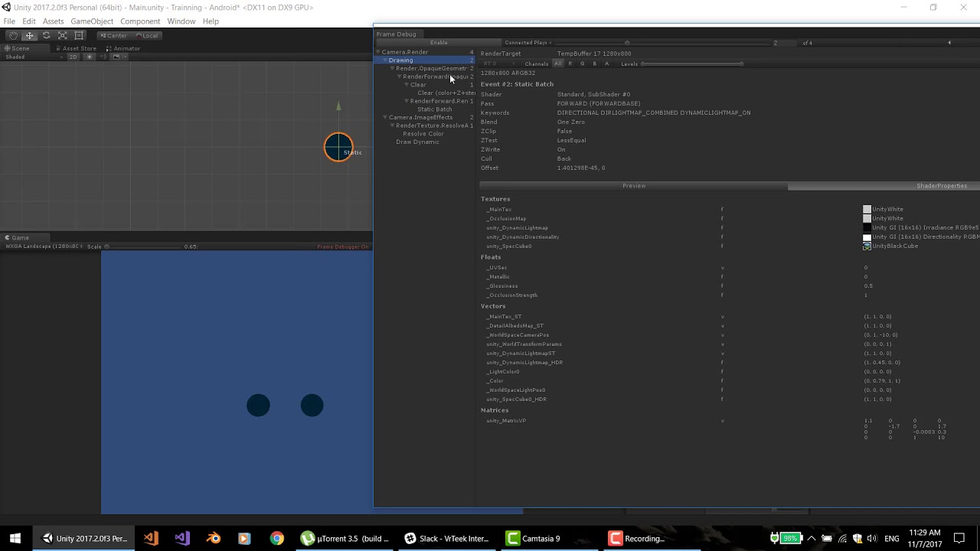Select the Scale tool in the toolbar
The height and width of the screenshot is (551, 980).
click(63, 35)
